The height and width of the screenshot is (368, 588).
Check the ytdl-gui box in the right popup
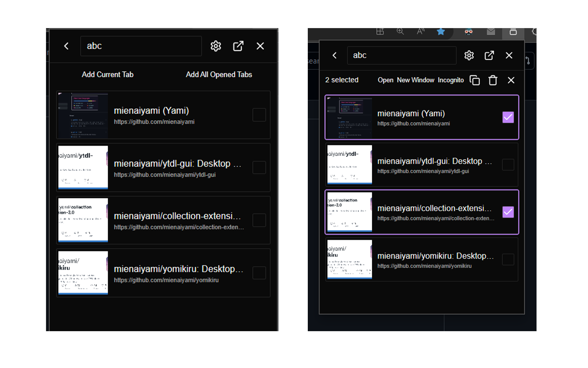click(x=508, y=165)
